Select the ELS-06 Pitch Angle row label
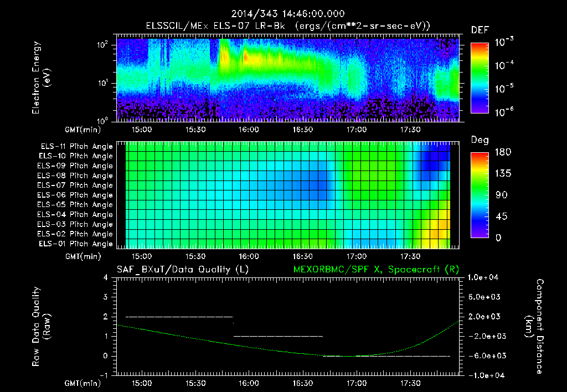The image size is (567, 392). [75, 195]
